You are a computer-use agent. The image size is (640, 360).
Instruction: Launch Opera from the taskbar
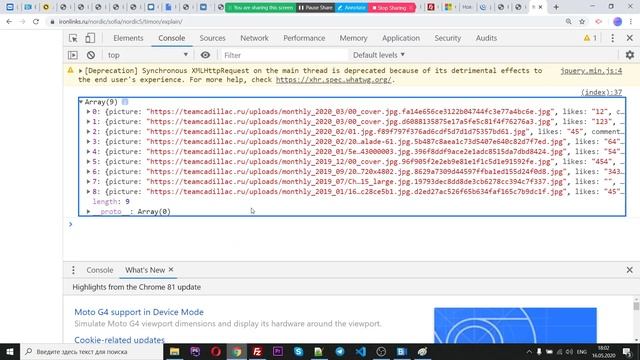(x=216, y=351)
